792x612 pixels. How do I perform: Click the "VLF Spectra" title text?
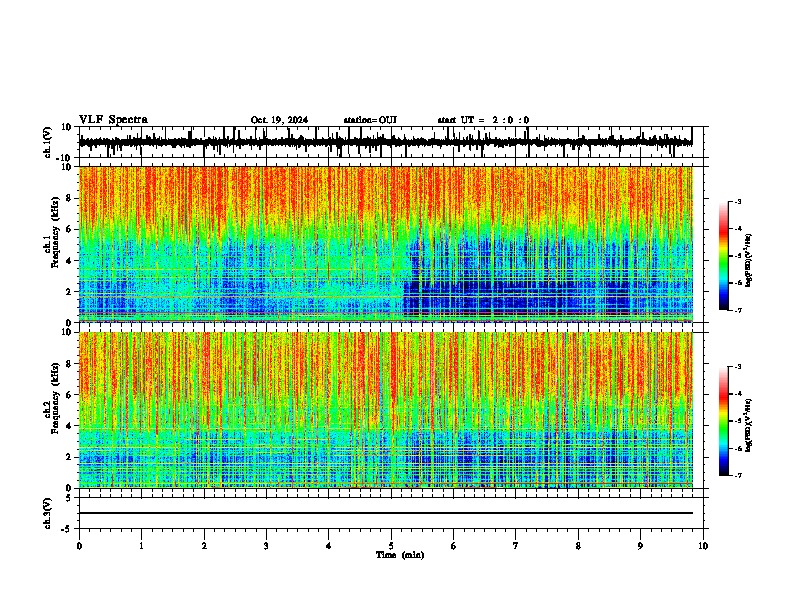tap(114, 120)
